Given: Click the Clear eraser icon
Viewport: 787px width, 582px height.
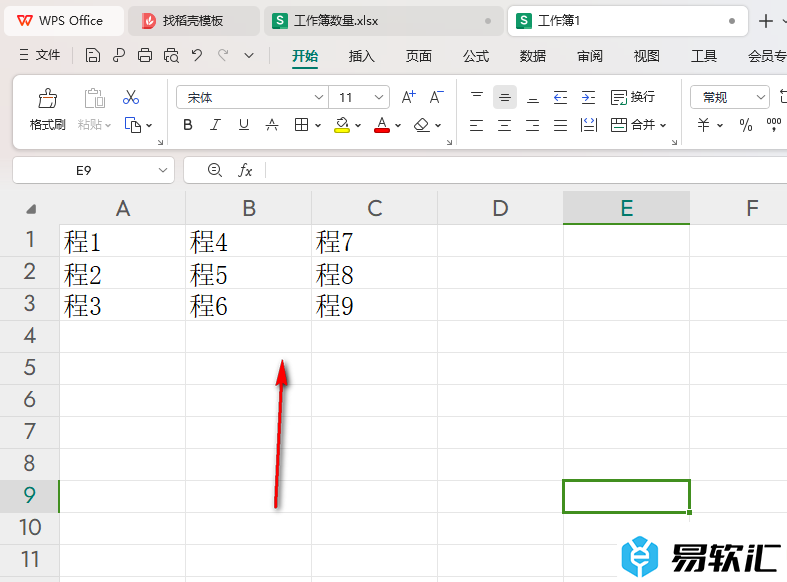Looking at the screenshot, I should (x=422, y=125).
